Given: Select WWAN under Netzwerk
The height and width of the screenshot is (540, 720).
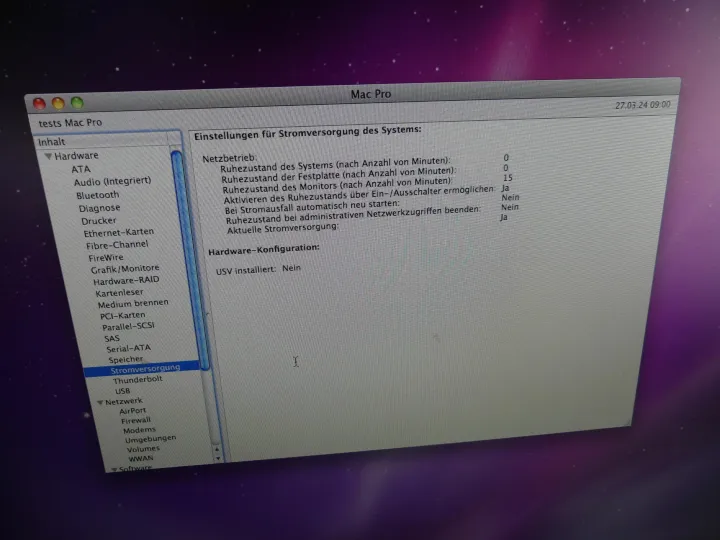Looking at the screenshot, I should click(x=141, y=458).
